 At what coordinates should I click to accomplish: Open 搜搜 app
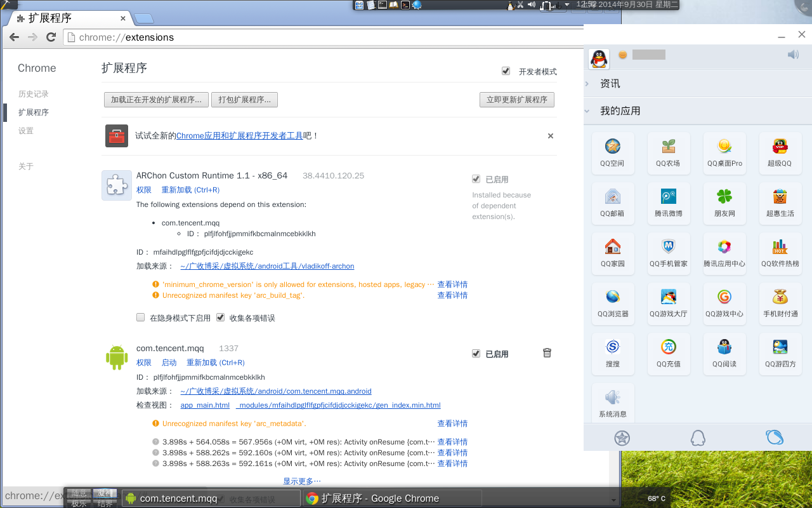pyautogui.click(x=612, y=354)
